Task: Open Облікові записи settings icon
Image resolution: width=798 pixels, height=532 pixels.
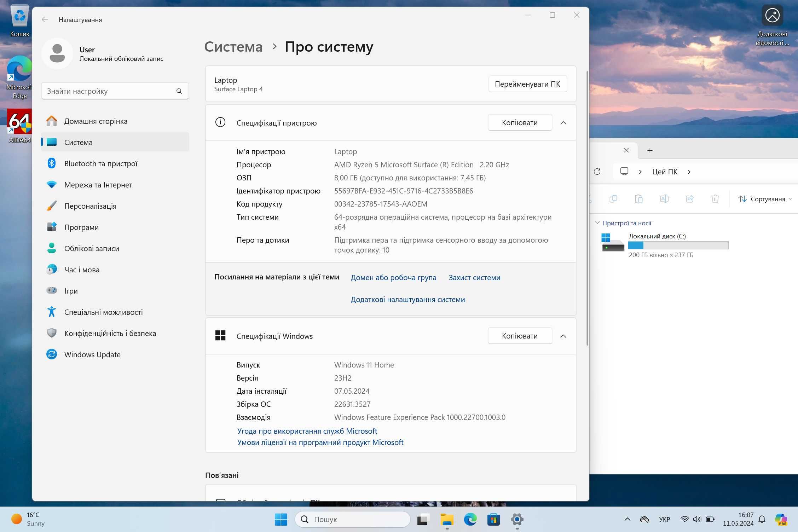Action: 52,248
